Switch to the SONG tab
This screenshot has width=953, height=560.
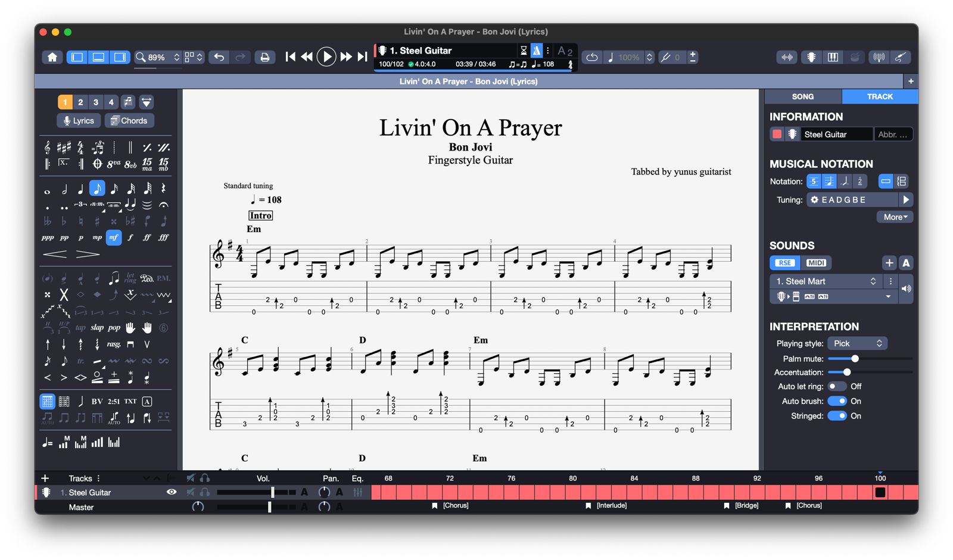[x=802, y=96]
